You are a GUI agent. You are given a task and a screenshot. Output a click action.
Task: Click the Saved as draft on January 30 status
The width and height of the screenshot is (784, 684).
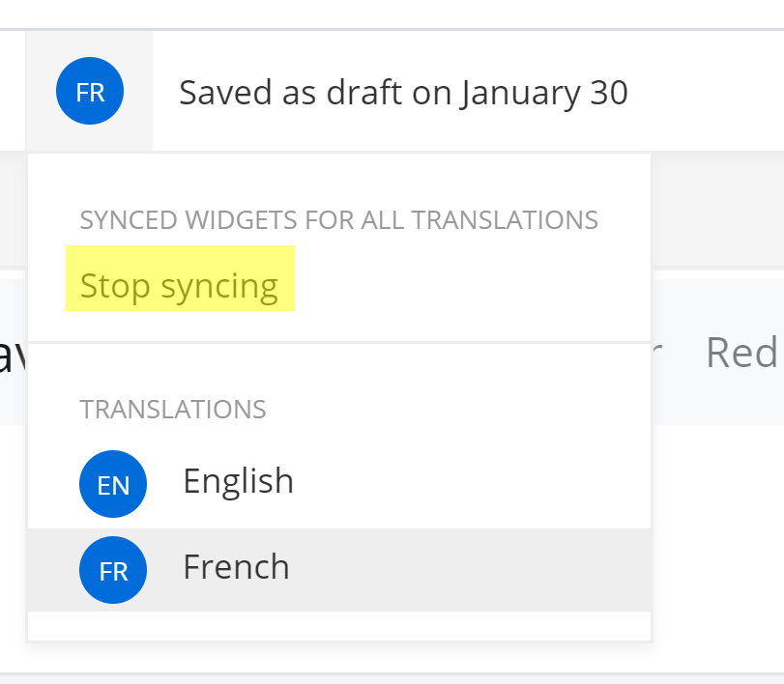coord(403,93)
